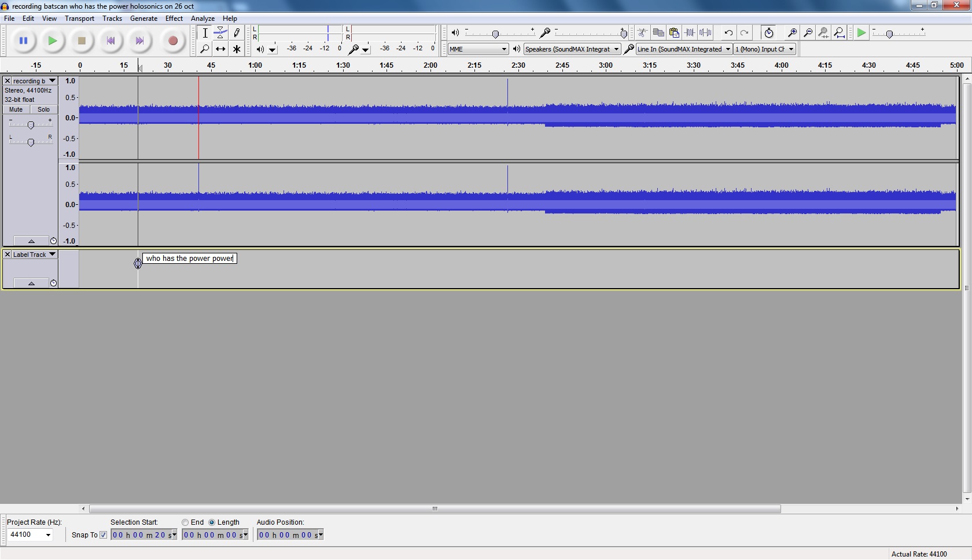Click the Record button
Screen dimensions: 972x560
(172, 41)
